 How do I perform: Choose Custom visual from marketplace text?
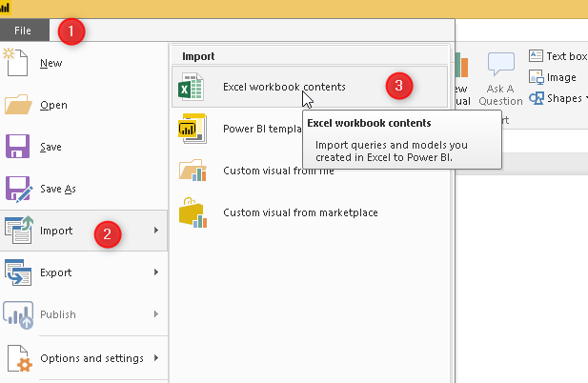tap(300, 212)
